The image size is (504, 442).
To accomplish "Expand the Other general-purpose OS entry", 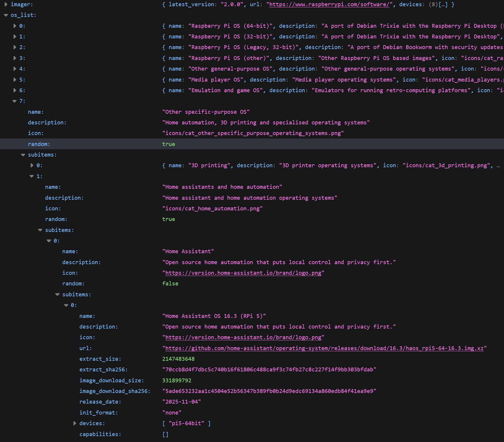I will pos(15,69).
